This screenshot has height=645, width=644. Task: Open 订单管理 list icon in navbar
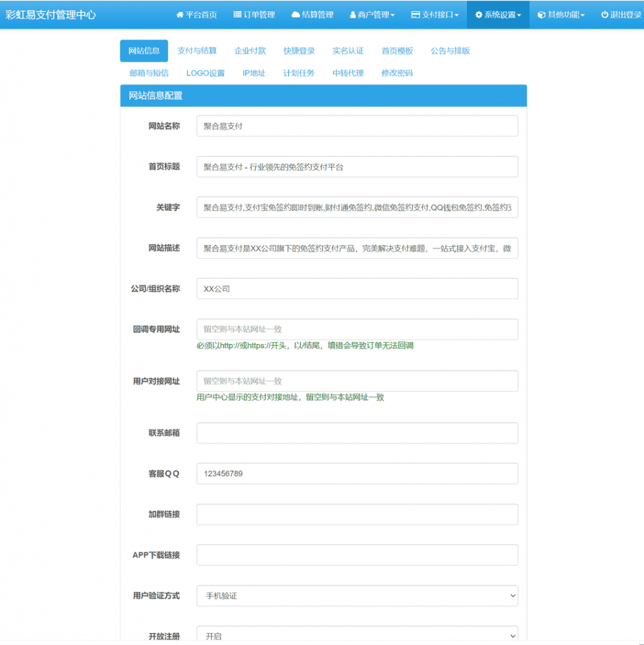point(238,14)
